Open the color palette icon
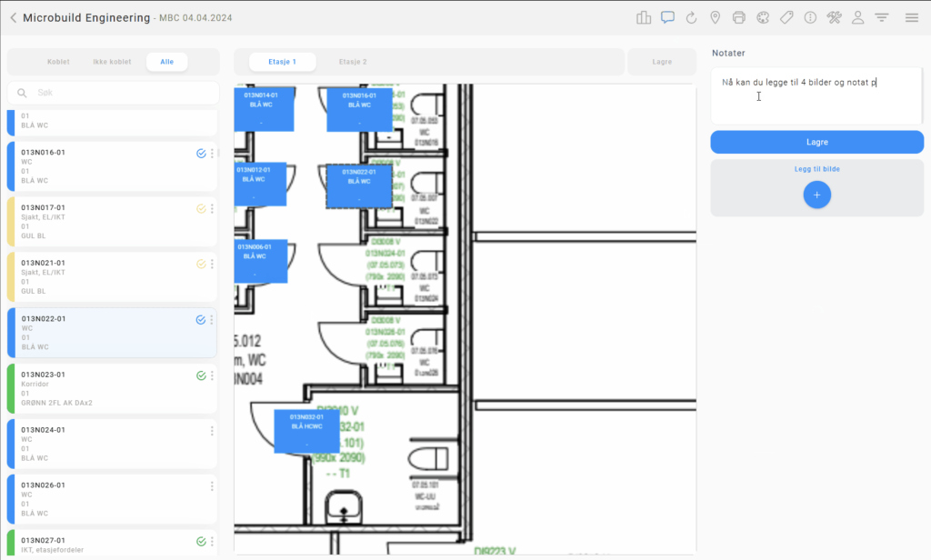The height and width of the screenshot is (560, 931). click(x=763, y=18)
